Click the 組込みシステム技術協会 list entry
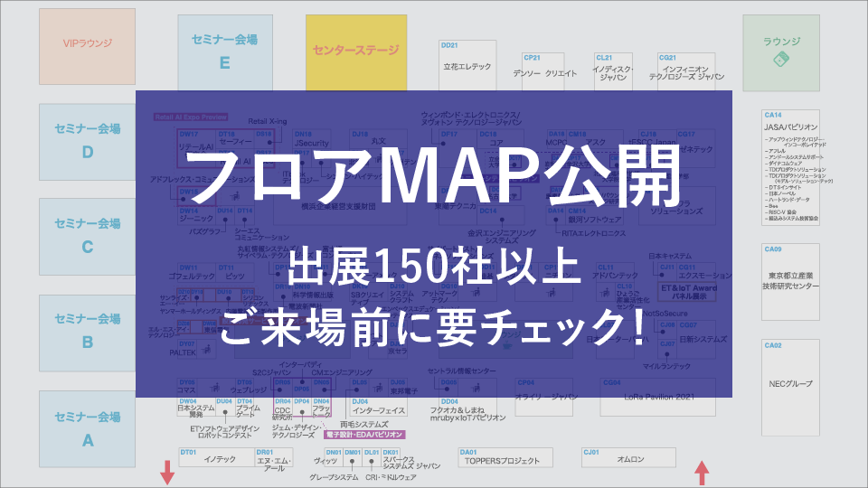This screenshot has height=488, width=868. [792, 219]
